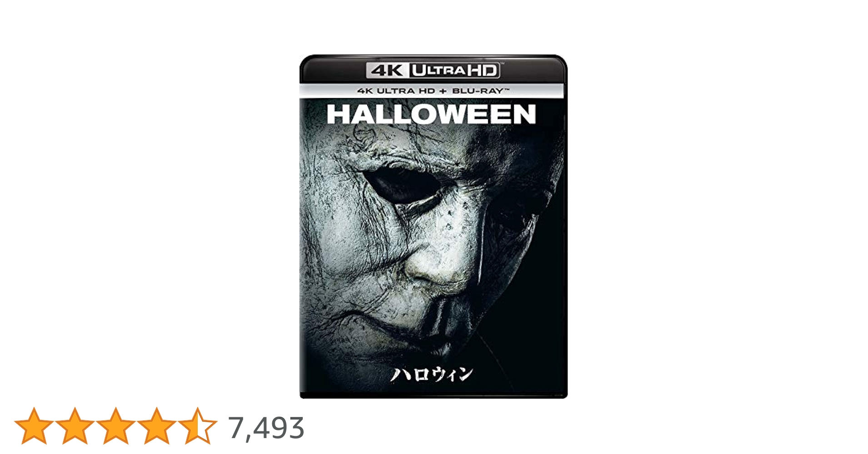Click the 4K Ultra HD logo badge

click(x=434, y=70)
